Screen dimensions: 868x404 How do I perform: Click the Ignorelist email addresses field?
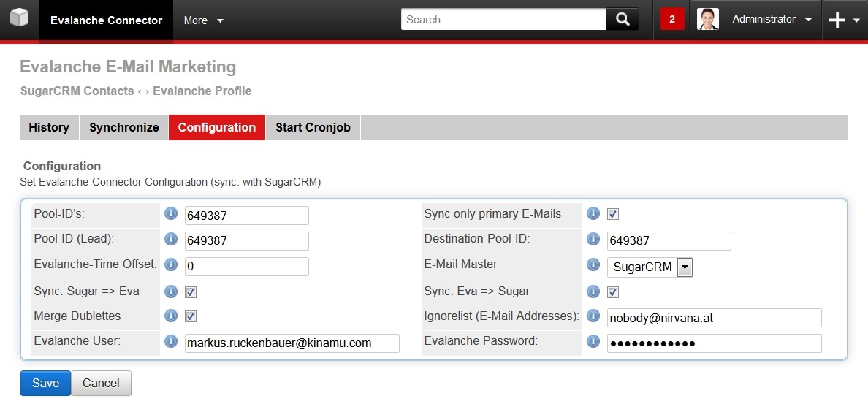[x=714, y=318]
